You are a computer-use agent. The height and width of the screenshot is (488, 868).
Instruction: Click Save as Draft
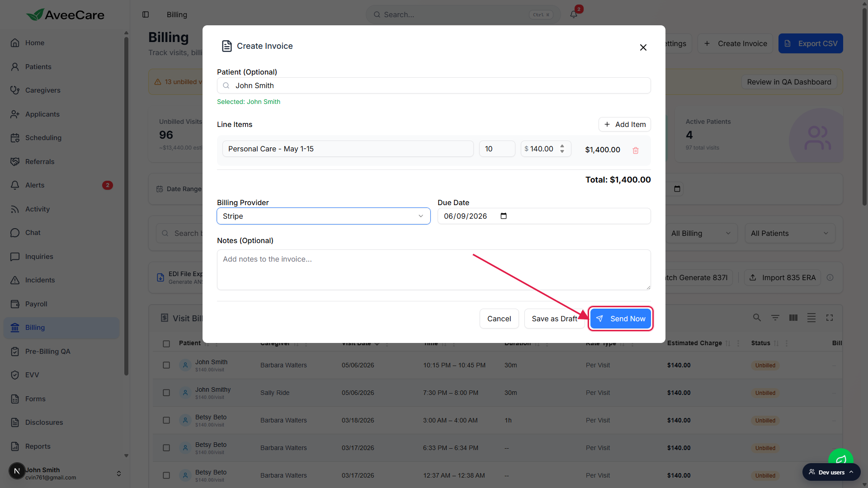(554, 319)
